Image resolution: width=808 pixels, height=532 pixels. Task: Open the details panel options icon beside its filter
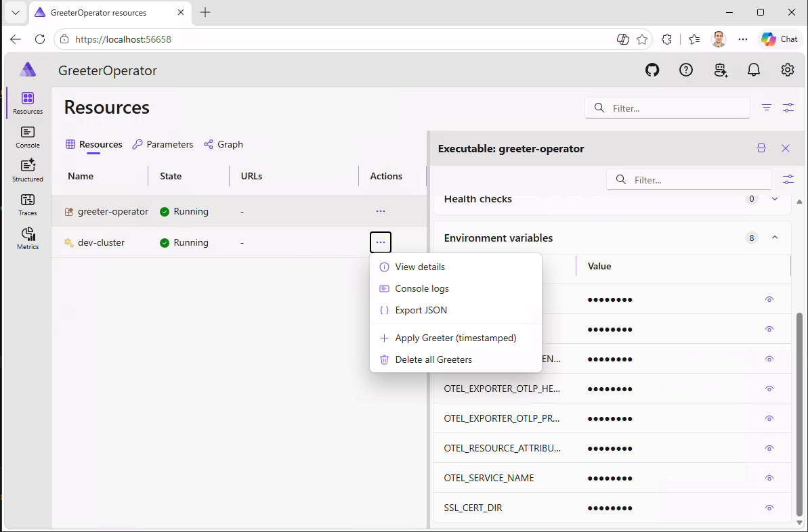coord(788,179)
